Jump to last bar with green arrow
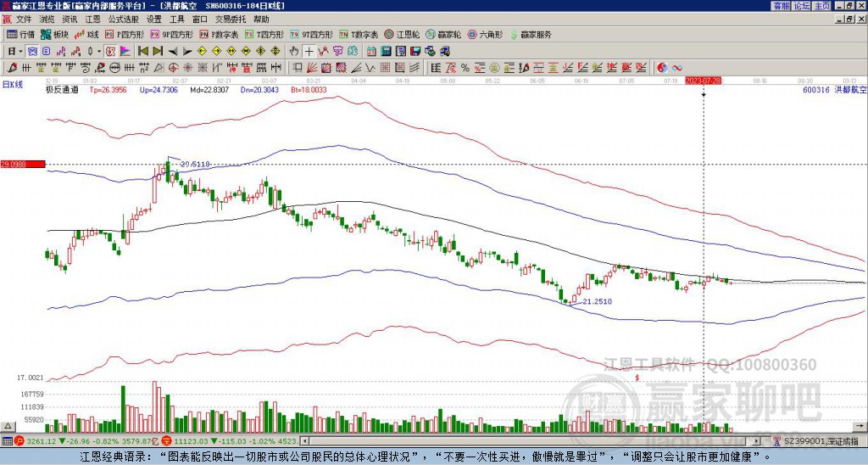 (x=157, y=52)
